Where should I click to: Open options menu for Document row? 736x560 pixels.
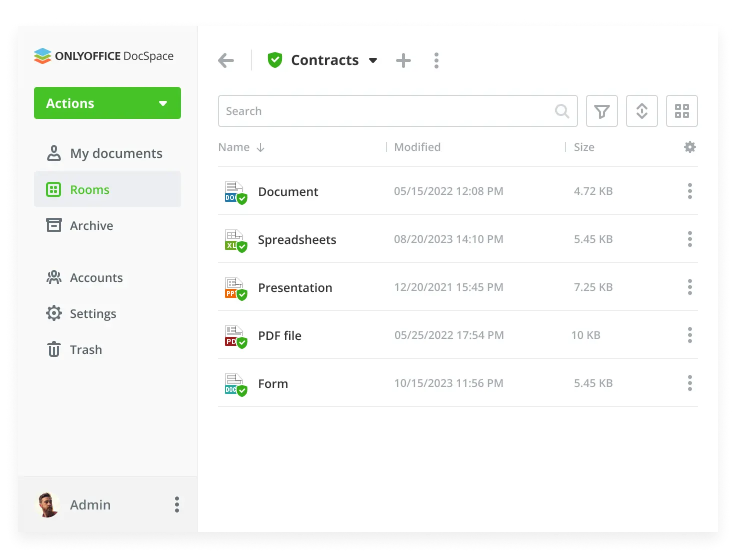689,191
